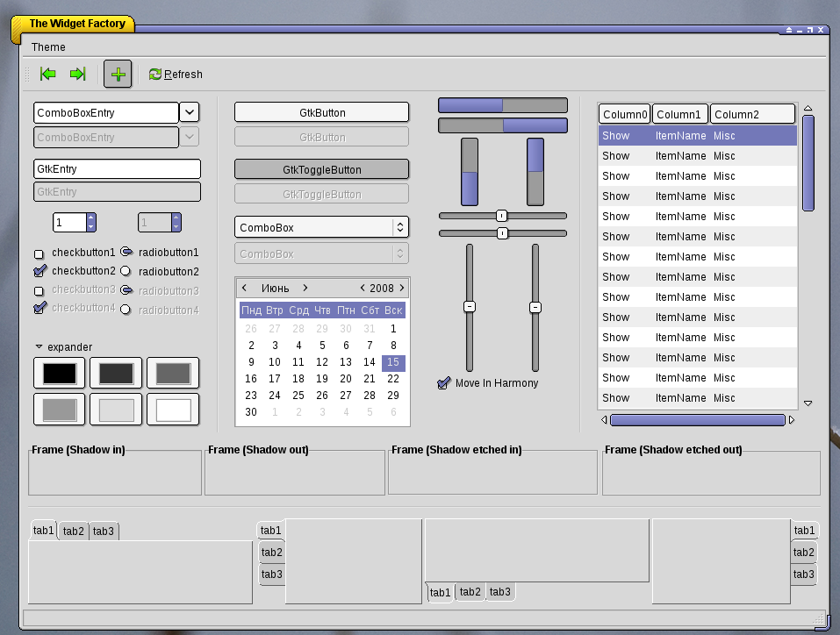Click the list's horizontal scrollbar thumb
Screen dimensions: 840x635
698,420
